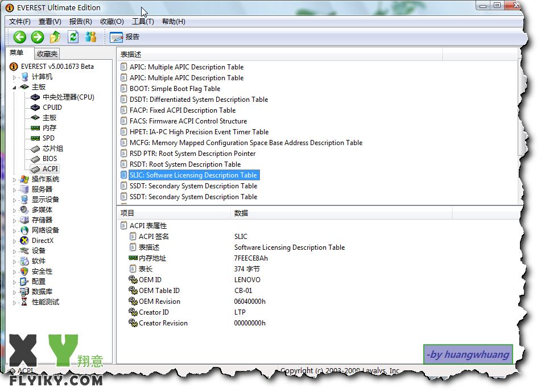Screen dimensions: 541x392
Task: Click the 性能测试 hourglass icon
Action: [x=24, y=302]
